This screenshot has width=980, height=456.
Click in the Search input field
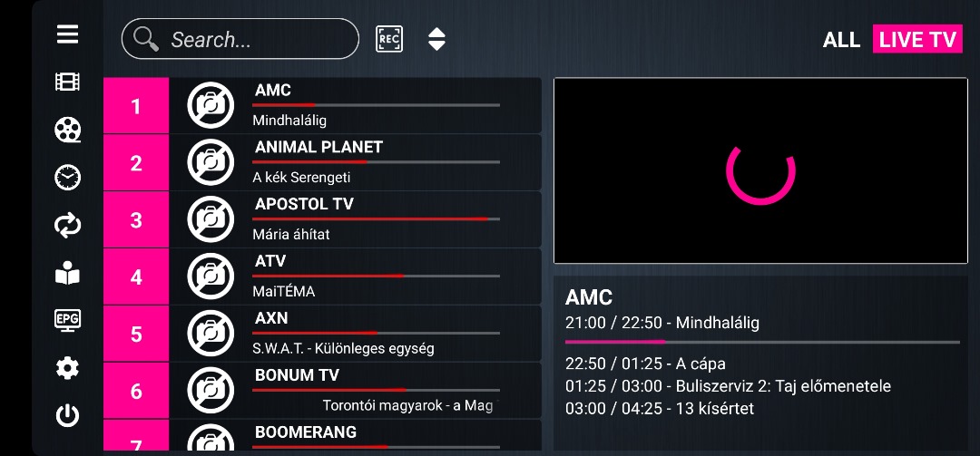pyautogui.click(x=254, y=40)
